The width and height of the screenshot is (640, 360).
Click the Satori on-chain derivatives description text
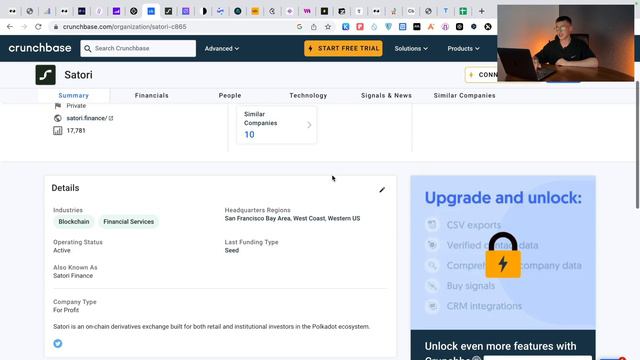point(211,327)
